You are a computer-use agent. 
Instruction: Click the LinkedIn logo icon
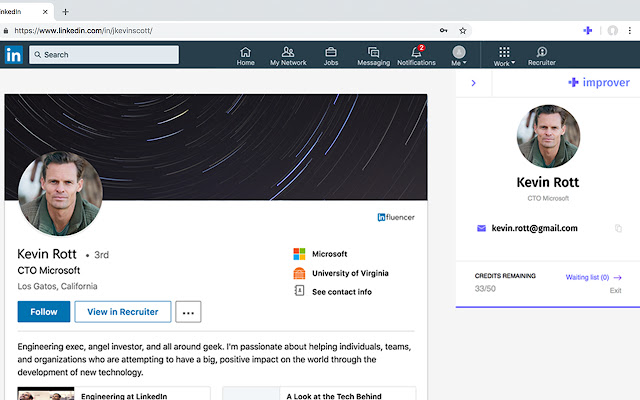(14, 55)
